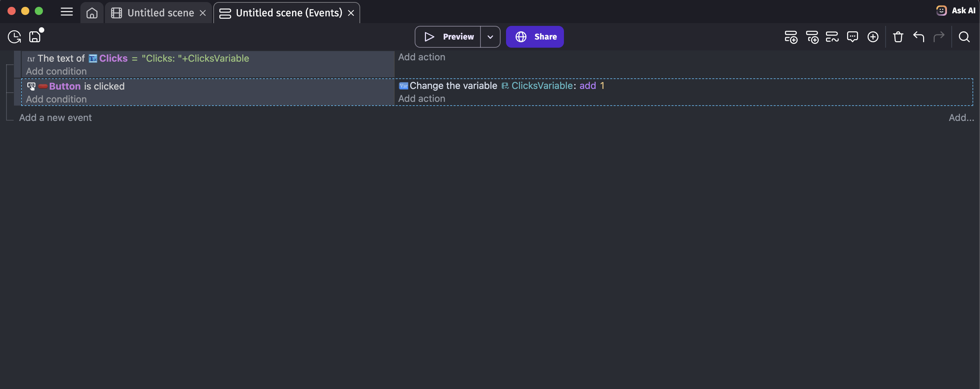980x389 pixels.
Task: Delete the selected event with the trash icon
Action: click(x=898, y=37)
